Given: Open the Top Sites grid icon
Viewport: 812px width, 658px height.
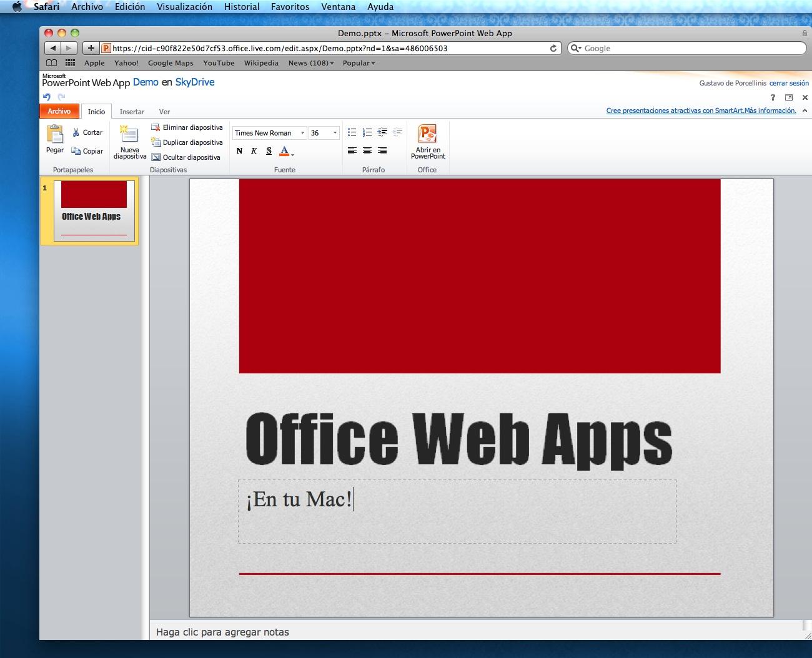Looking at the screenshot, I should [x=70, y=63].
